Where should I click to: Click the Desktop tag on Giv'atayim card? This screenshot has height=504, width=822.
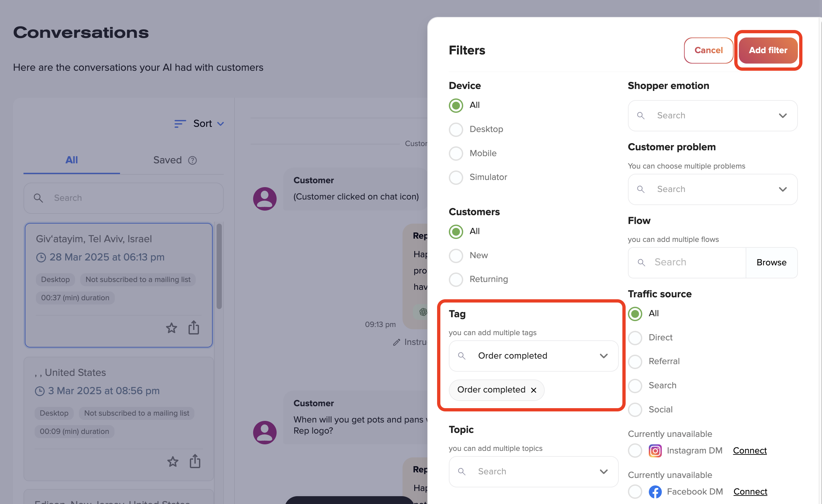coord(55,280)
